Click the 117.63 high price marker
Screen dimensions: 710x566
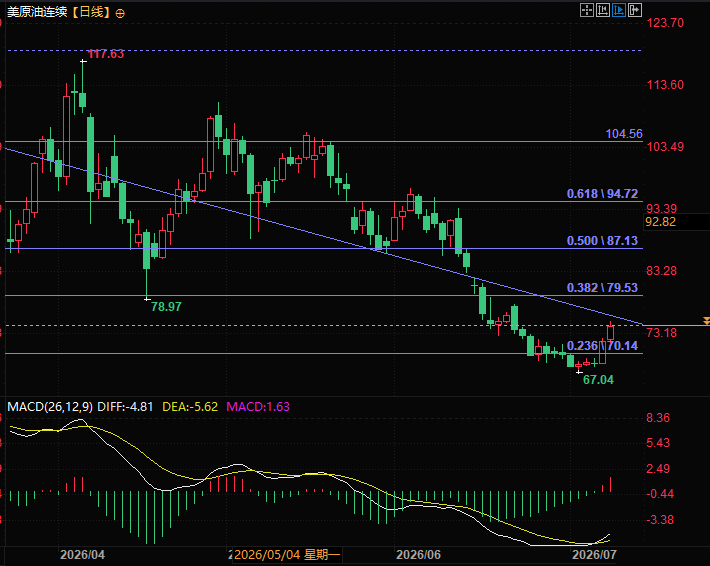click(106, 54)
